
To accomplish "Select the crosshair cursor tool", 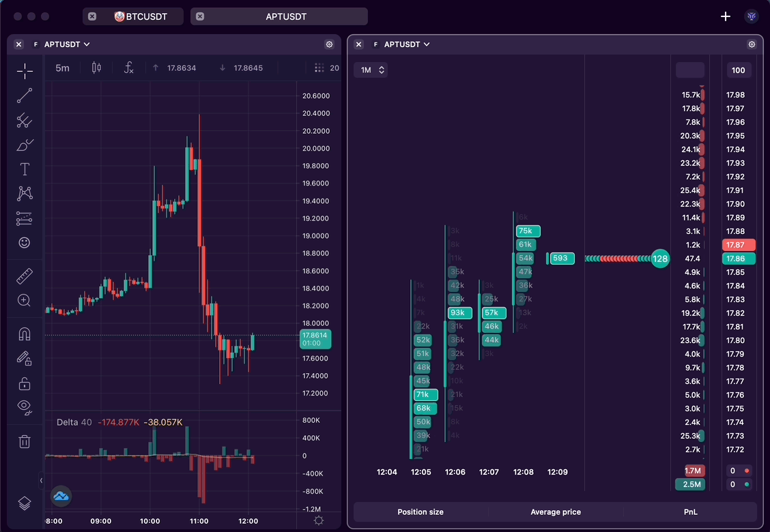I will 25,71.
